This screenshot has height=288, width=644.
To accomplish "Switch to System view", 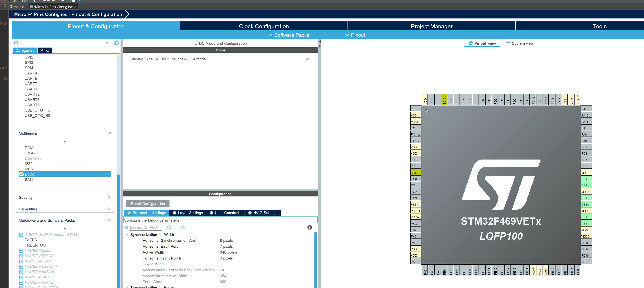I will click(520, 43).
